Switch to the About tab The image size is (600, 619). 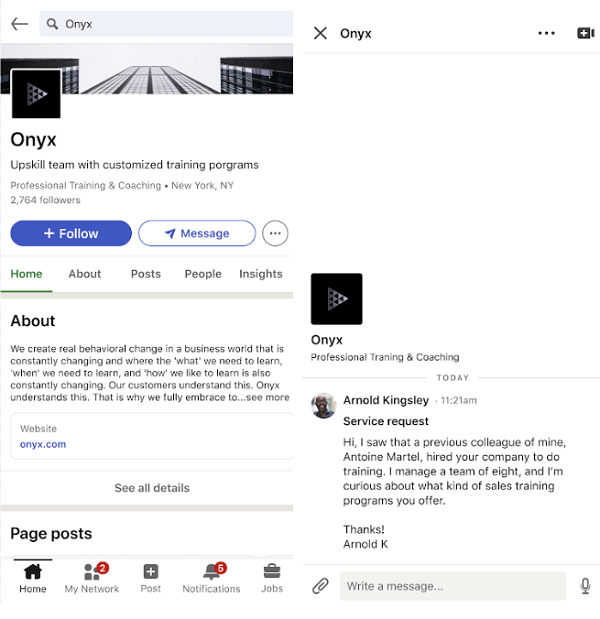click(85, 274)
